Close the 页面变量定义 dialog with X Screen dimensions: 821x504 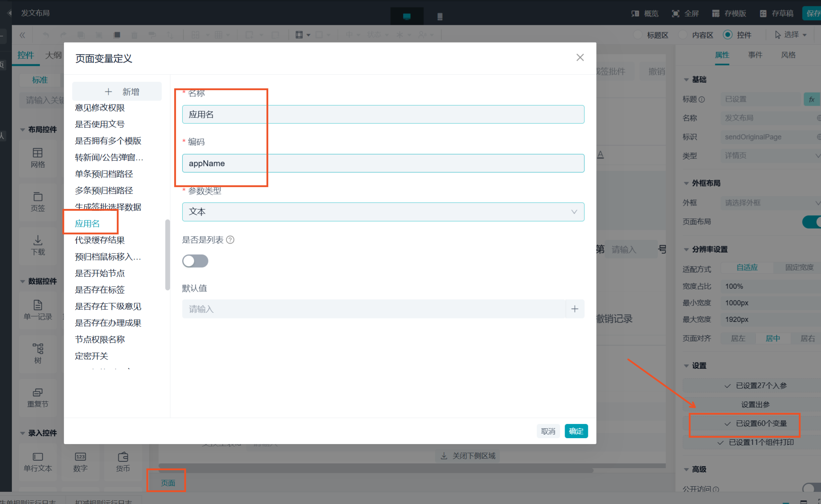point(580,58)
